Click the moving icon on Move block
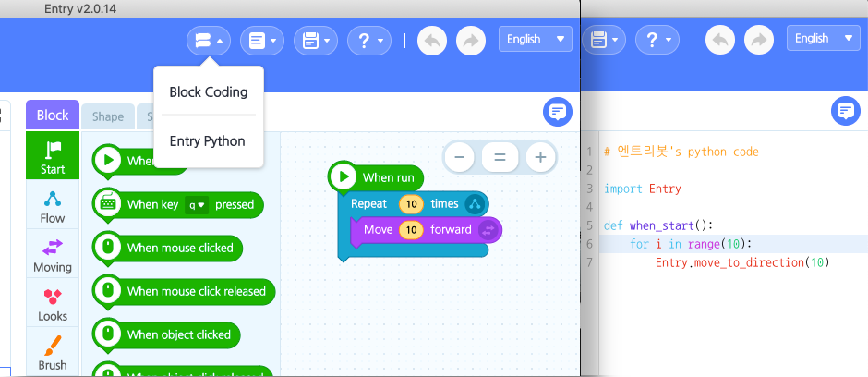This screenshot has height=377, width=868. [x=488, y=230]
